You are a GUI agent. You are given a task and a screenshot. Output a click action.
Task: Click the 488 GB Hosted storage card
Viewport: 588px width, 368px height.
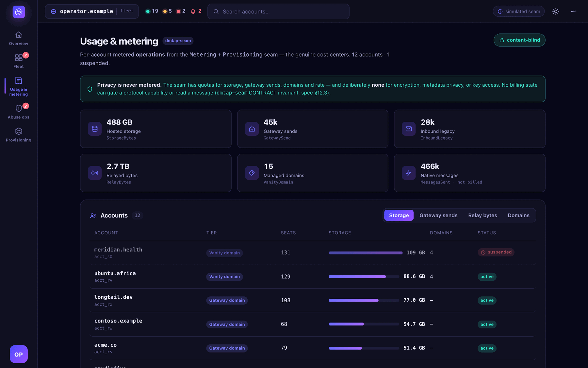(x=156, y=129)
